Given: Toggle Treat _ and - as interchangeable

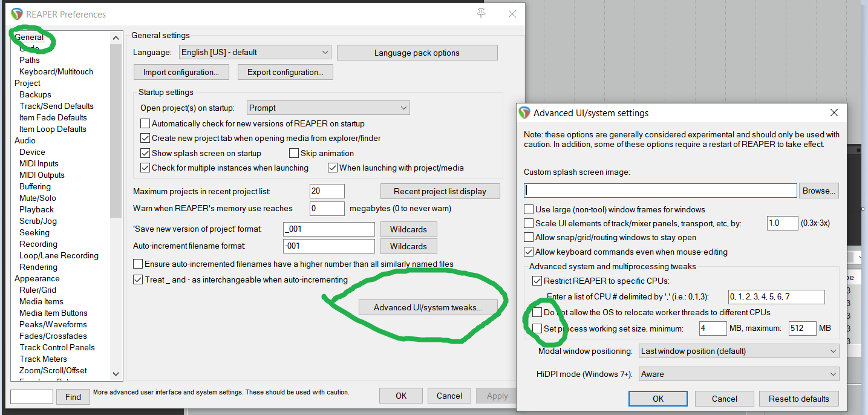Looking at the screenshot, I should [138, 279].
